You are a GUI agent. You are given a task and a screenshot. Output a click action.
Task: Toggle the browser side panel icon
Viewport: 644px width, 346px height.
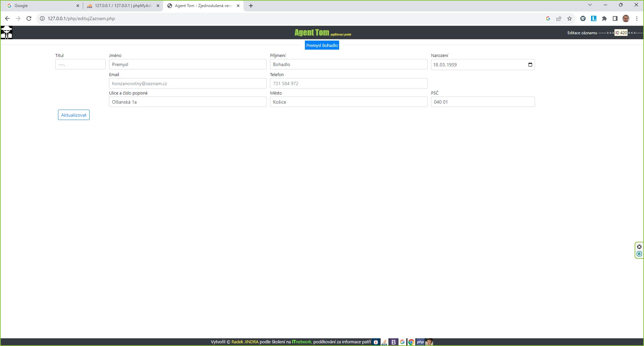click(x=615, y=19)
